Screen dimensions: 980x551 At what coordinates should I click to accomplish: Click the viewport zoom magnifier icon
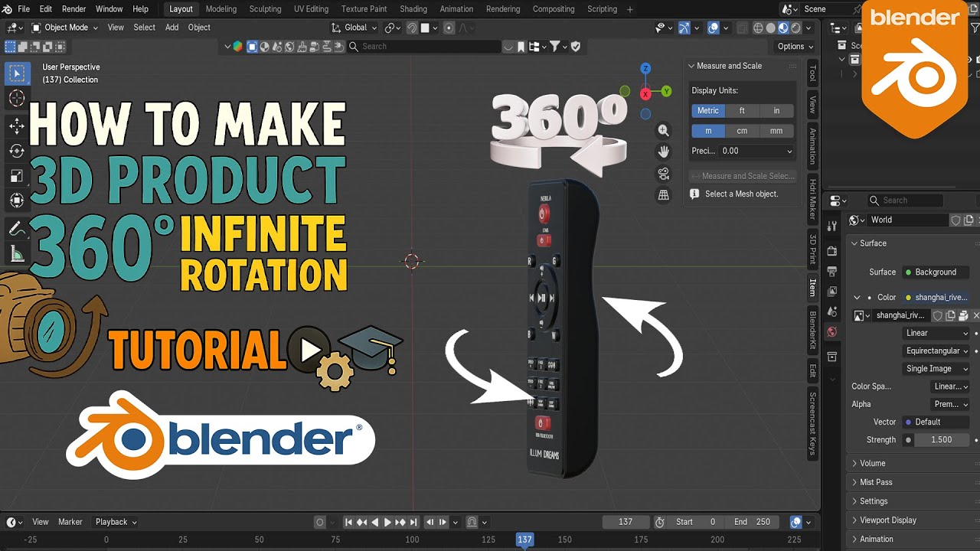[664, 131]
